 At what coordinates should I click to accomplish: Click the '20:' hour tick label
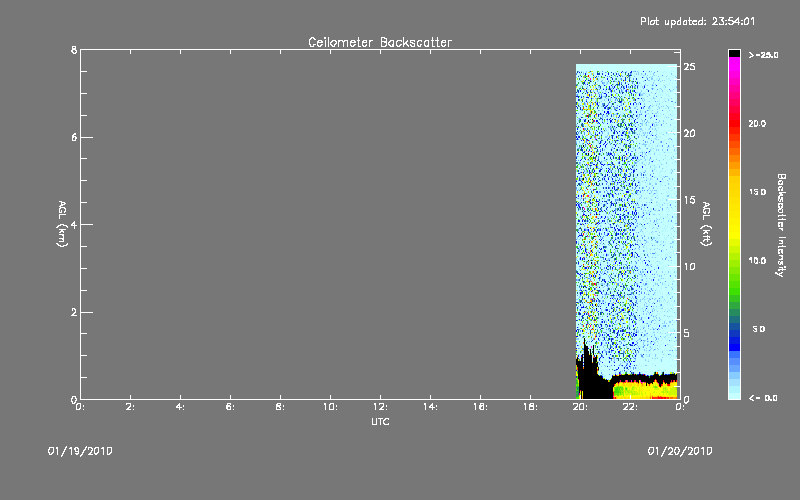[x=580, y=407]
